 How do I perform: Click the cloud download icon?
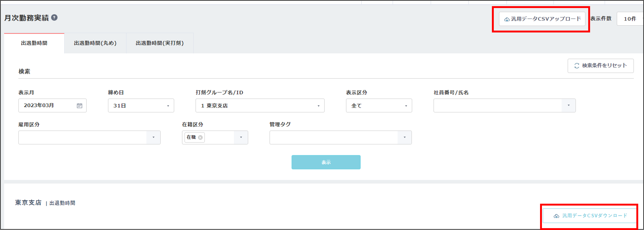(x=556, y=216)
